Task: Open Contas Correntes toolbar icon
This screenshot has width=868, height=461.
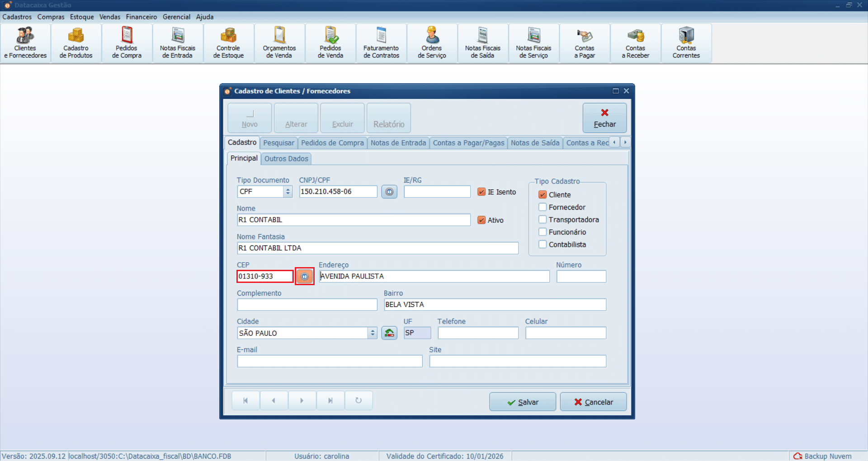Action: pos(686,43)
